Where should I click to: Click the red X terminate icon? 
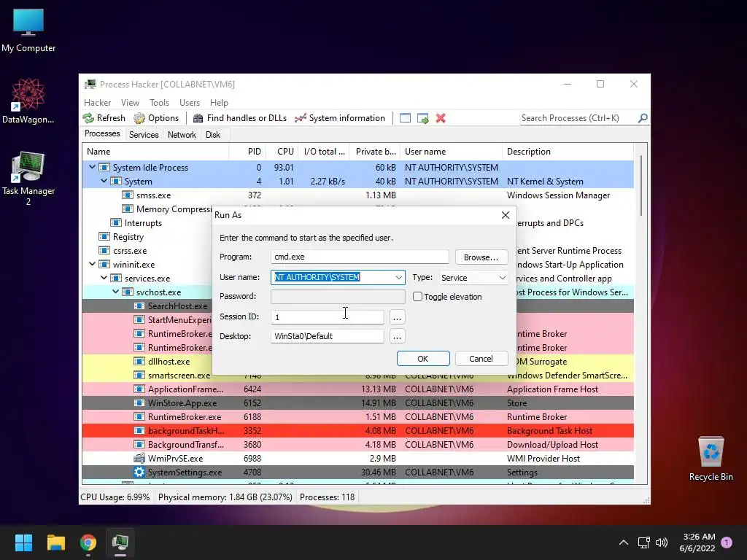tap(441, 118)
